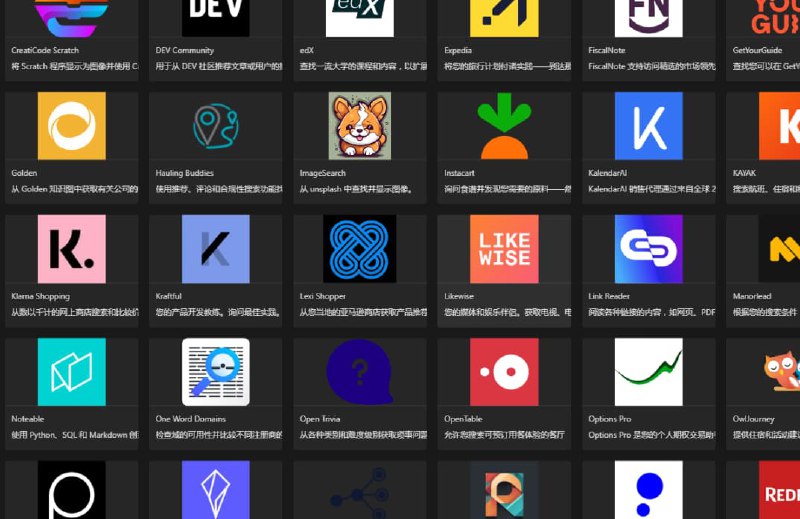
Task: Click the Kraftful plugin icon
Action: 215,249
